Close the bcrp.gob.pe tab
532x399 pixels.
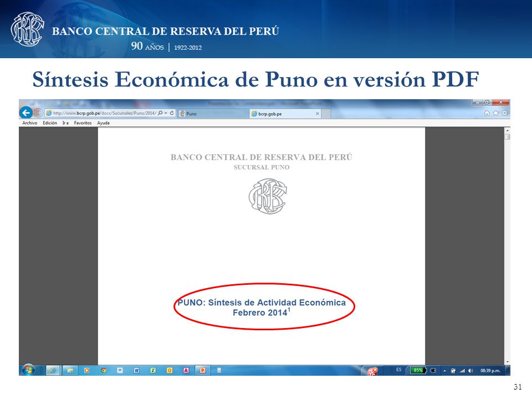click(317, 114)
